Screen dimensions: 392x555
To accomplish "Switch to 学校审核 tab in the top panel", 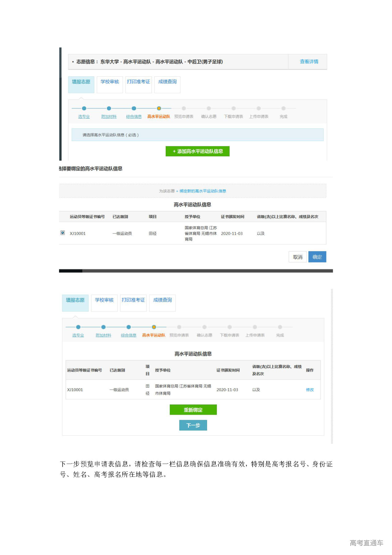I will [x=110, y=82].
